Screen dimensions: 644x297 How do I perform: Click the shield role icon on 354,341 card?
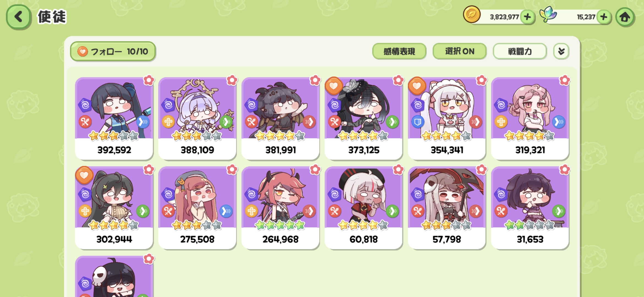click(418, 122)
